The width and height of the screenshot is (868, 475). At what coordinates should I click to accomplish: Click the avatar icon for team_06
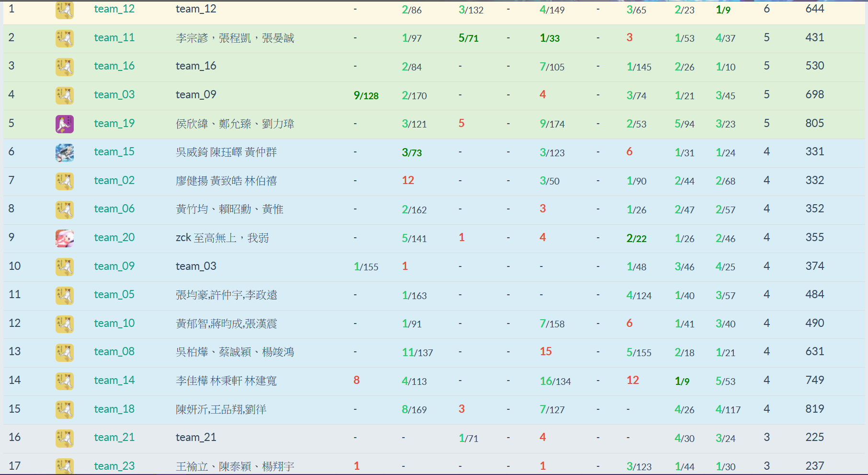click(x=65, y=209)
